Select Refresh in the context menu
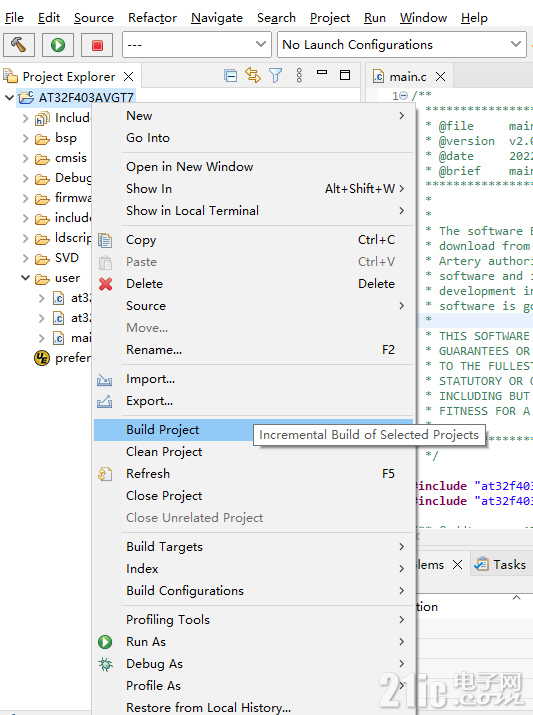The height and width of the screenshot is (715, 533). coord(253,474)
